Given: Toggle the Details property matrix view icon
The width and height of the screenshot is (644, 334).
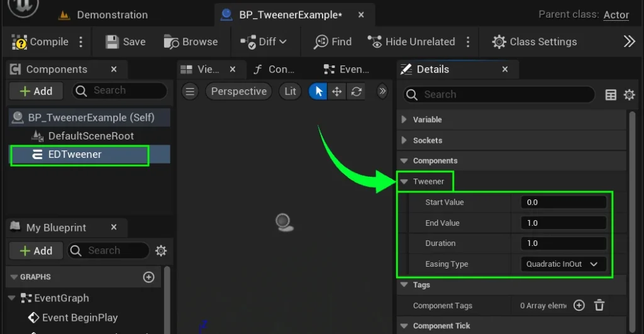Looking at the screenshot, I should [x=611, y=95].
